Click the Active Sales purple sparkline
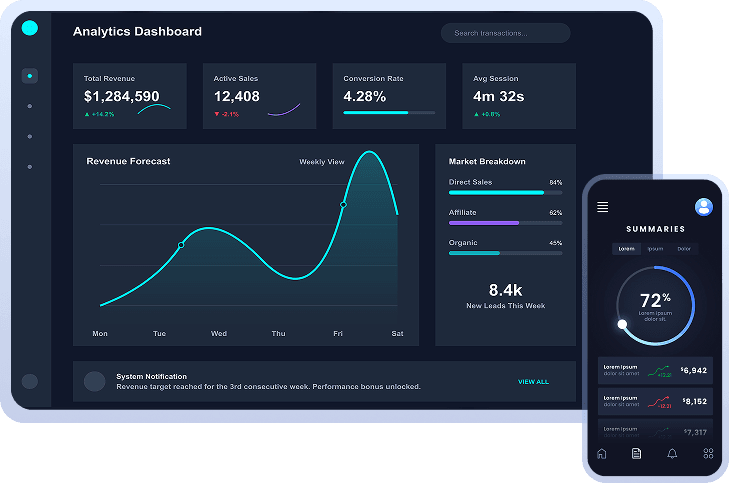This screenshot has height=483, width=729. (284, 110)
